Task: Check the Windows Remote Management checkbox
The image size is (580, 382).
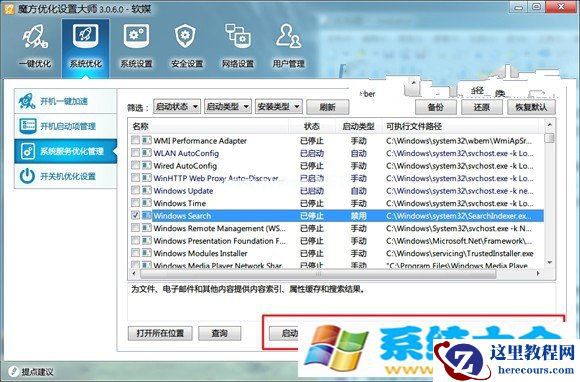Action: pos(135,228)
